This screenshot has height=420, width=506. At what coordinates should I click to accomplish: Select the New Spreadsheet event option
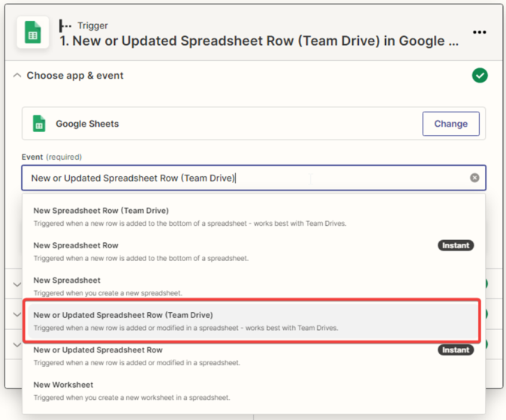pos(67,280)
